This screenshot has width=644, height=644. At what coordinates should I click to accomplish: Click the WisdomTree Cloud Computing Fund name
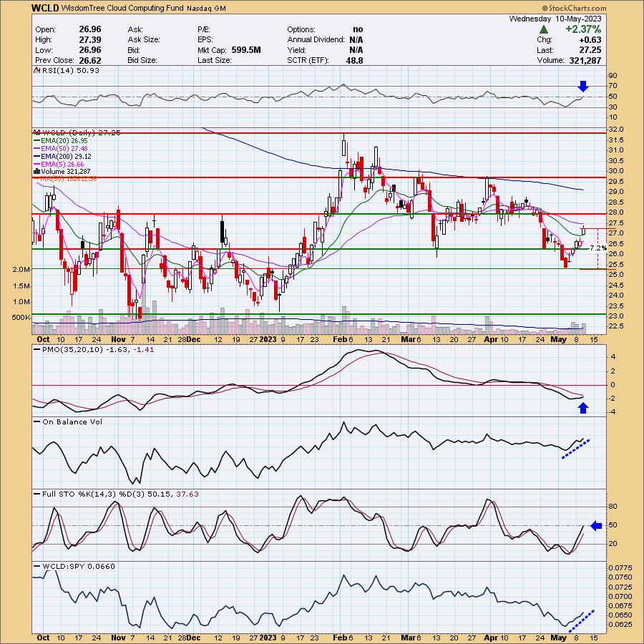coord(122,8)
